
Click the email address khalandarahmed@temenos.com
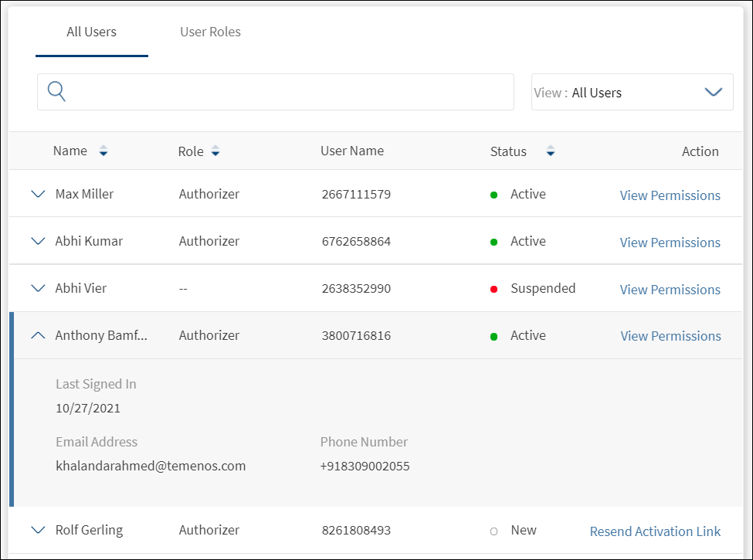click(x=151, y=466)
